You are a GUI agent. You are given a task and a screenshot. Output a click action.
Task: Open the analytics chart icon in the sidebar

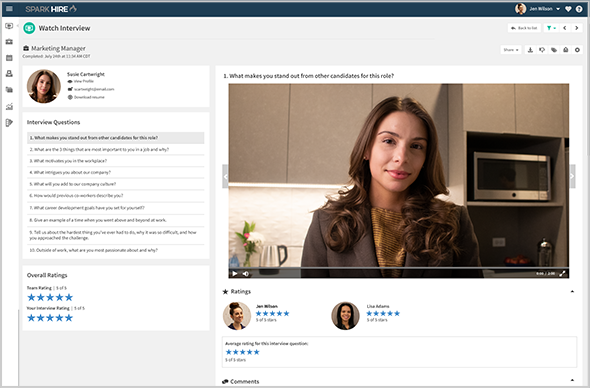[9, 107]
